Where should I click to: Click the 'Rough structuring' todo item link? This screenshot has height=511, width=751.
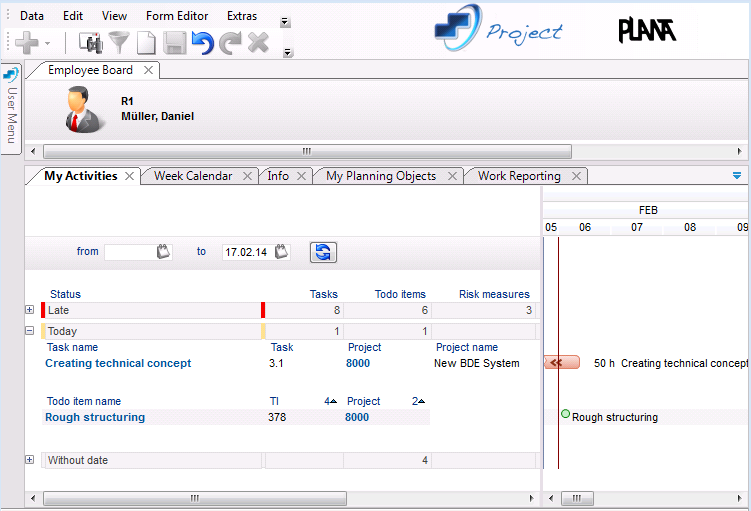95,418
